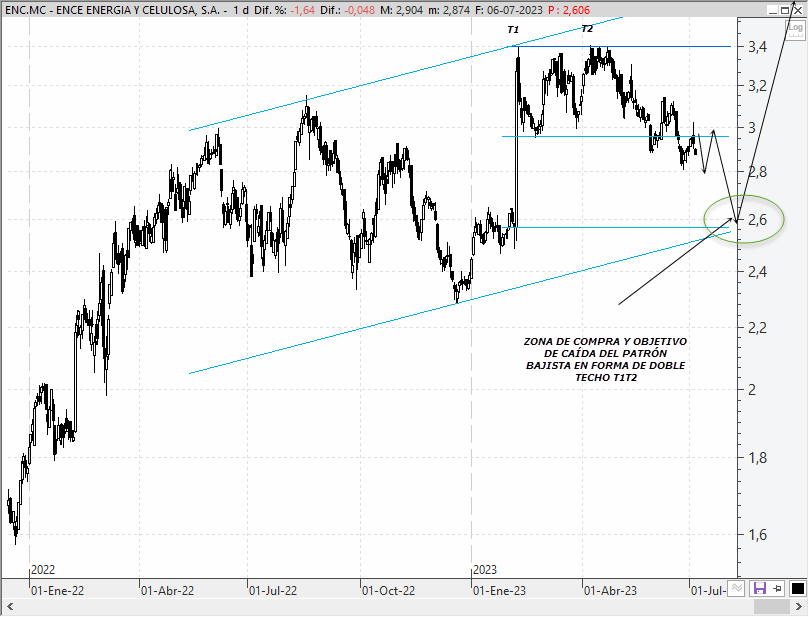This screenshot has height=617, width=809.
Task: Click the 2,8 price axis label
Action: [x=757, y=172]
